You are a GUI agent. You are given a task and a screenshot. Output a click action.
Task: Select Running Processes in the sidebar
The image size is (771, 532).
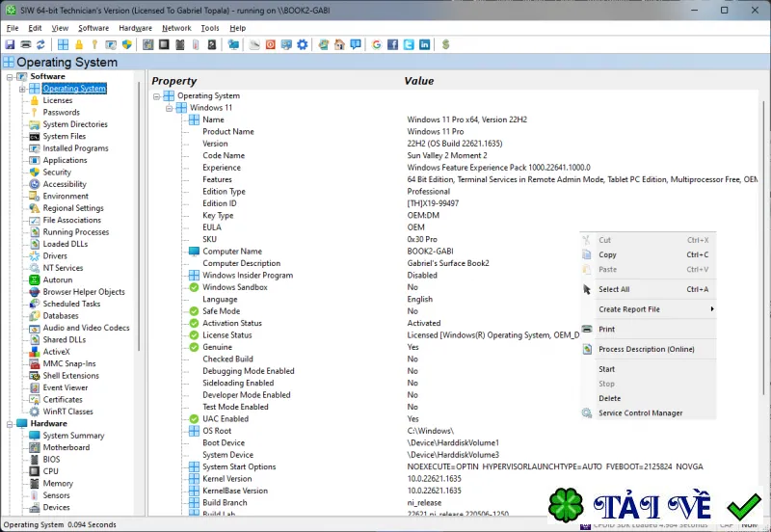76,232
